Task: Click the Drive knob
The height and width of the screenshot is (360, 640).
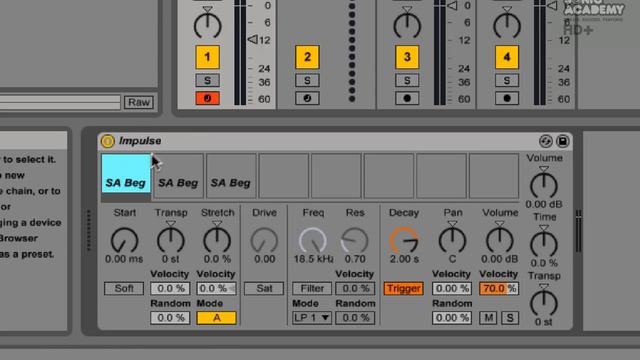Action: pyautogui.click(x=264, y=240)
